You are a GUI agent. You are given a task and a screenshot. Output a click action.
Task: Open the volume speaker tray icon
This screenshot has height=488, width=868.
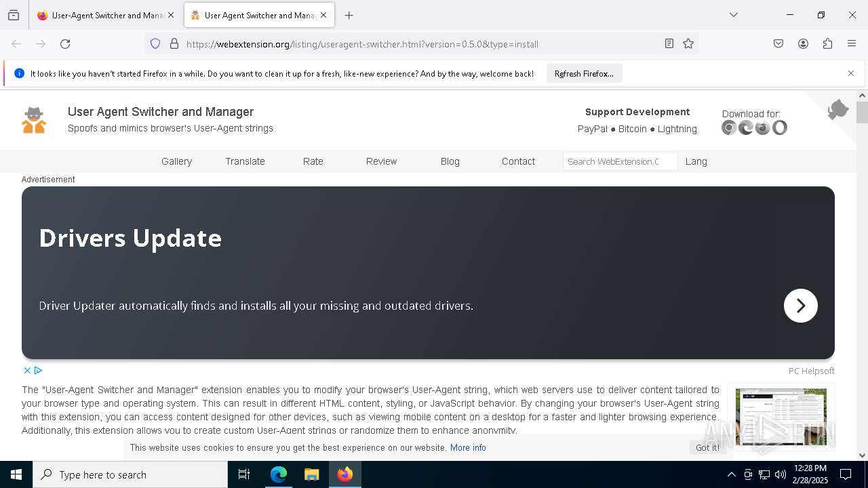tap(781, 474)
